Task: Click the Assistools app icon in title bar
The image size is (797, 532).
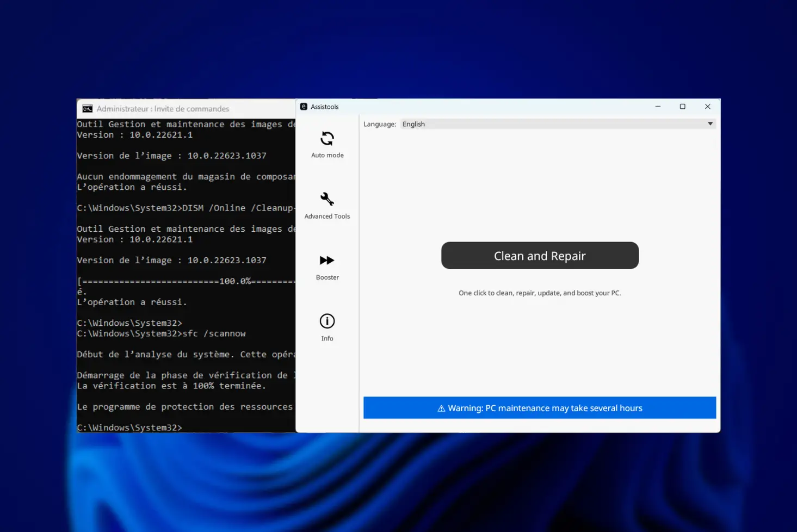Action: [x=304, y=107]
